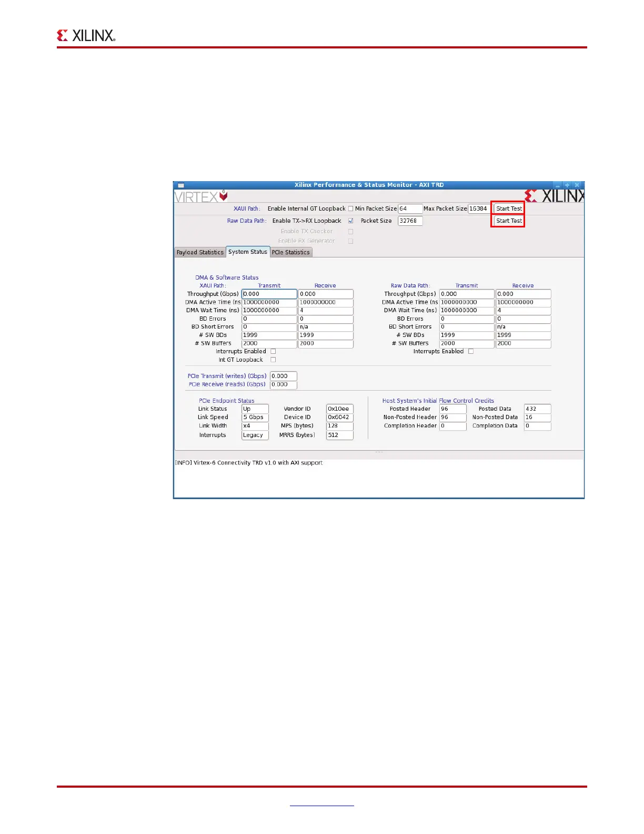Click the PCIe Transmit (writes) Gbps field
The height and width of the screenshot is (834, 644).
[284, 376]
